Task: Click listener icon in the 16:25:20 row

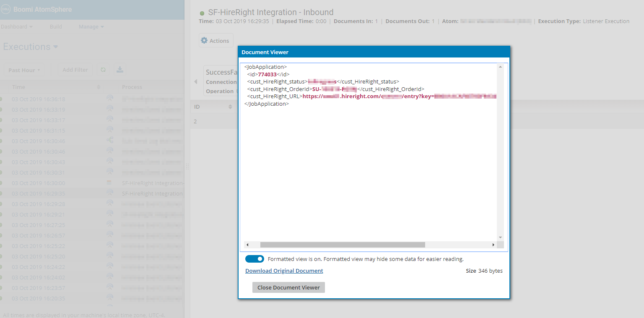Action: coord(109,256)
